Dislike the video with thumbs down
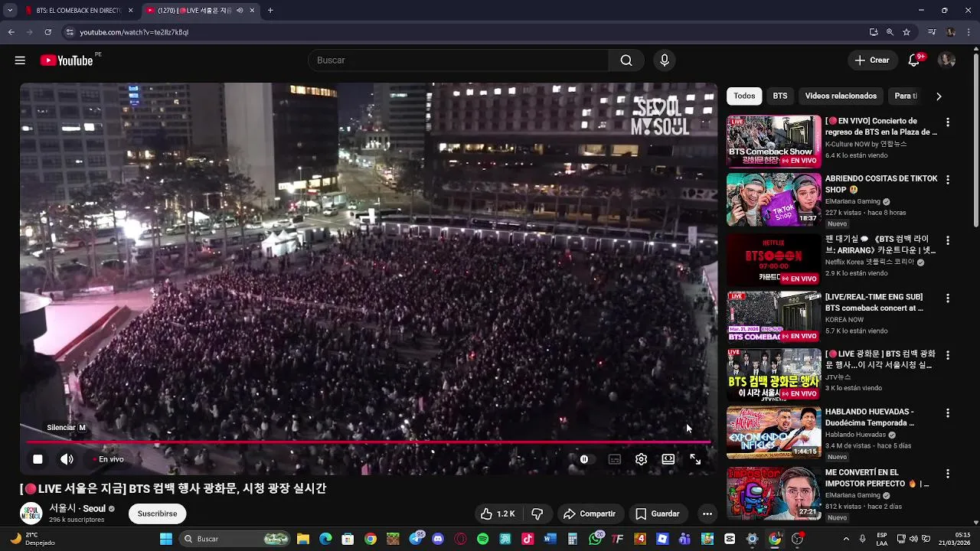 537,514
